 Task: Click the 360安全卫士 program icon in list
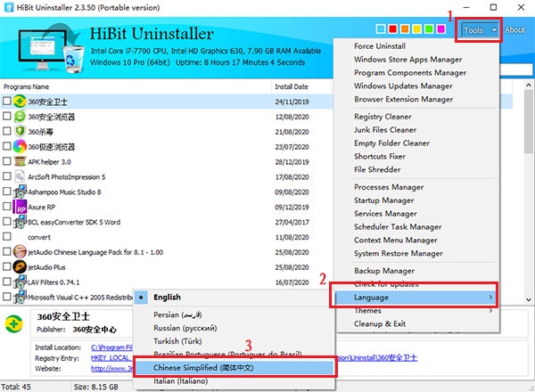pos(20,102)
